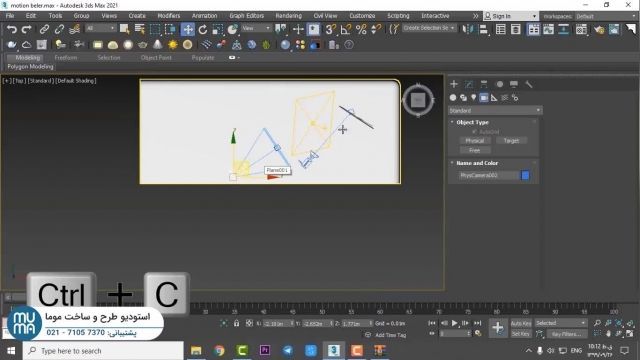The width and height of the screenshot is (640, 360).
Task: Toggle the Set Key mode
Action: 521,334
